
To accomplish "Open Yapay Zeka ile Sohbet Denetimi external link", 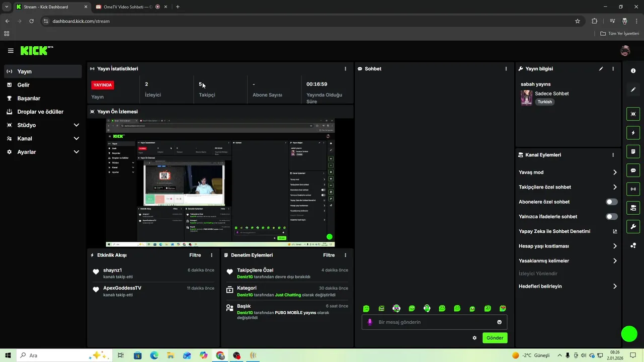I will click(615, 231).
